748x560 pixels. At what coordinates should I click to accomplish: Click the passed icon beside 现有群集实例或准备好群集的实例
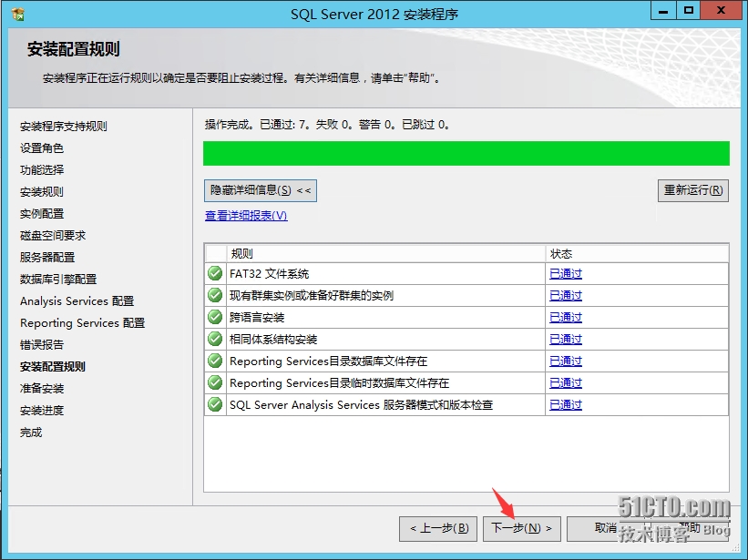pos(215,296)
